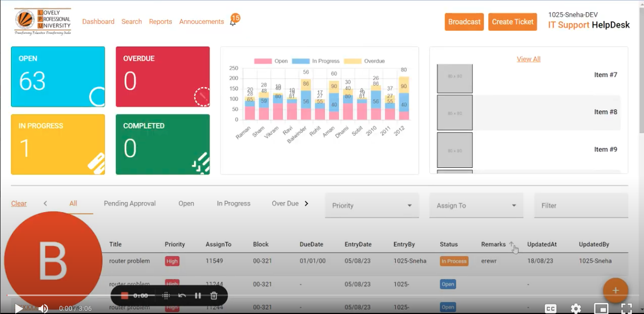The image size is (644, 314).
Task: Toggle closed captions on the video
Action: click(x=550, y=309)
